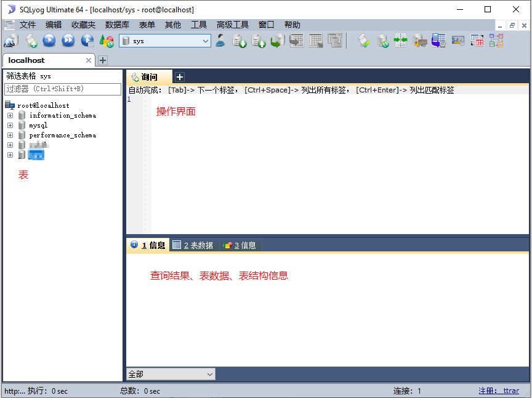Open the database sync wizard icon

tap(383, 41)
